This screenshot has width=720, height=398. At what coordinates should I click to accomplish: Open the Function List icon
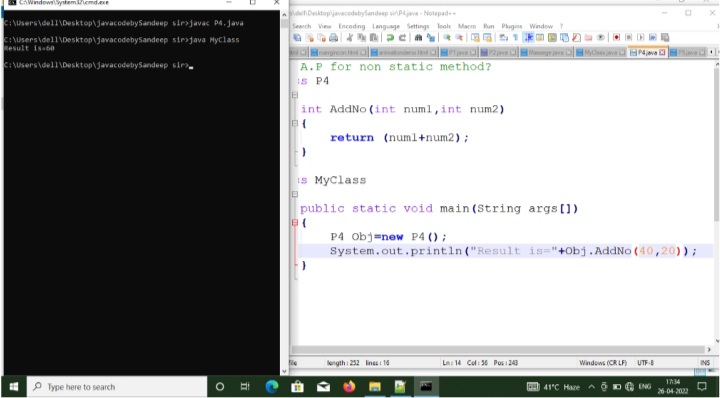[x=576, y=38]
